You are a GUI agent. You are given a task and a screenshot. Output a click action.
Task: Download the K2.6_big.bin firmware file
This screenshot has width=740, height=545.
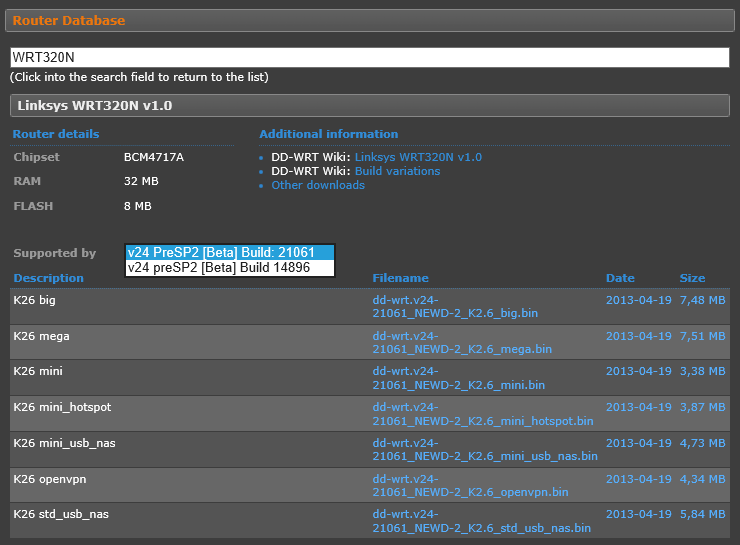click(x=455, y=306)
